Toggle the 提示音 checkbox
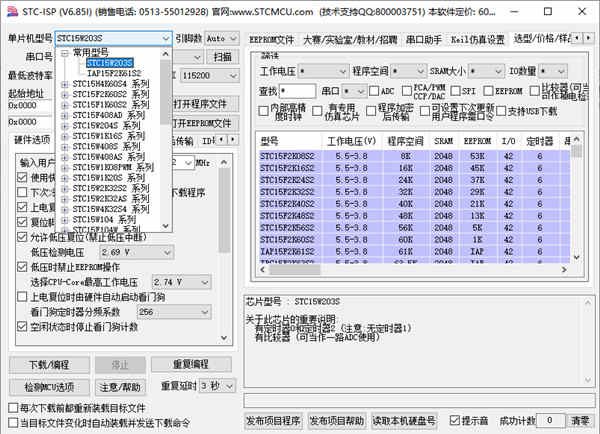Viewport: 600px width, 434px height. [454, 420]
